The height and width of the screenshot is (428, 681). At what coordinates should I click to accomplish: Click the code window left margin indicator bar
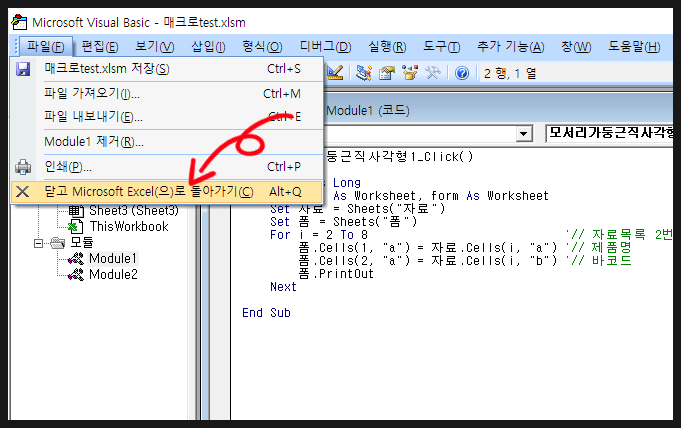pyautogui.click(x=220, y=311)
